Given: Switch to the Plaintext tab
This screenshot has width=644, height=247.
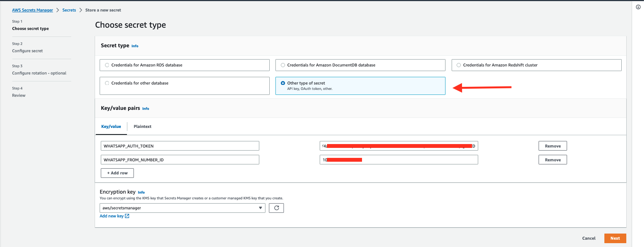Looking at the screenshot, I should point(142,126).
